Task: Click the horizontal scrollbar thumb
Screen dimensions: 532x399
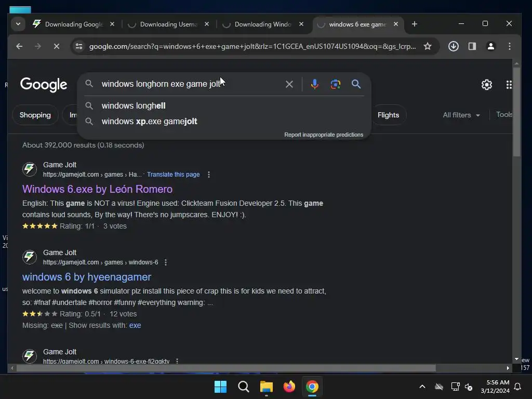Action: (x=226, y=368)
